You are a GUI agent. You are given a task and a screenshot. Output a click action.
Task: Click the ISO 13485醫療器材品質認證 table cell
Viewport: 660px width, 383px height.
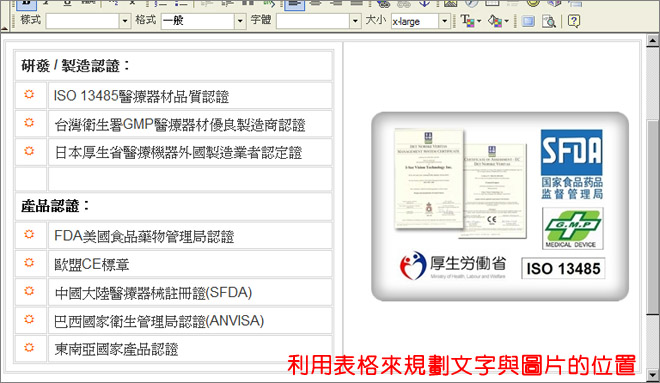pyautogui.click(x=190, y=96)
